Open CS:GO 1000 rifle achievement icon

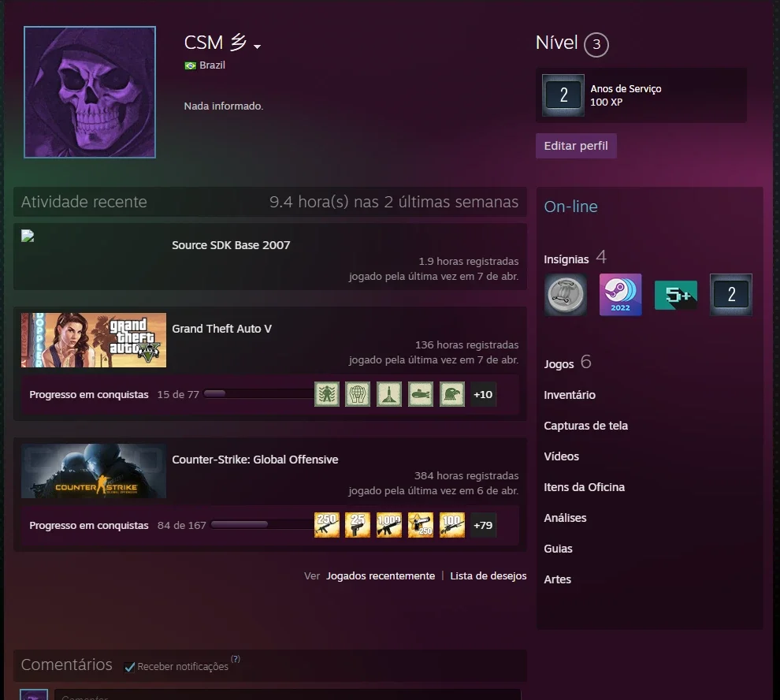[x=389, y=525]
